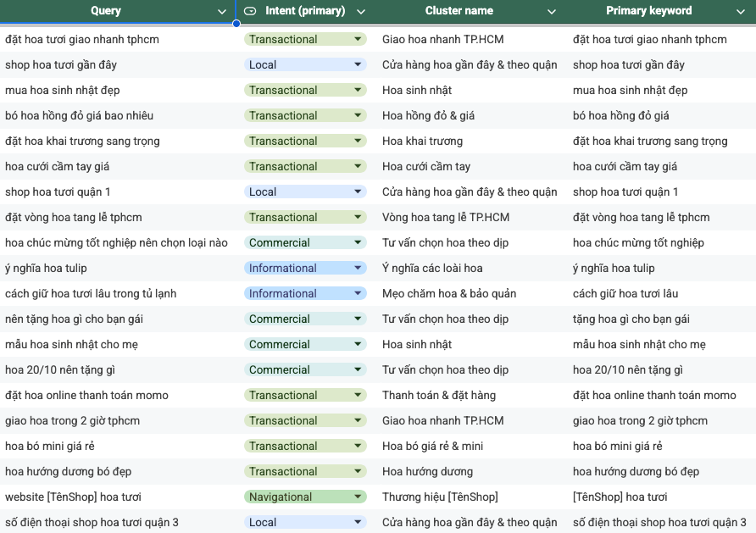Open Local intent dropdown for 'shop hoa tươi quận 1'

358,192
